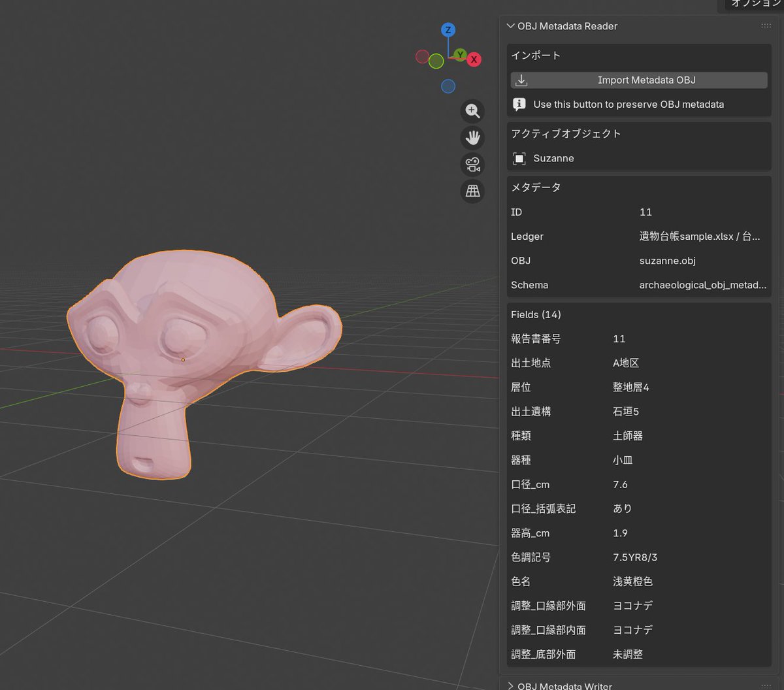Click the green Y axis gizmo ball
The height and width of the screenshot is (690, 784).
[x=460, y=54]
